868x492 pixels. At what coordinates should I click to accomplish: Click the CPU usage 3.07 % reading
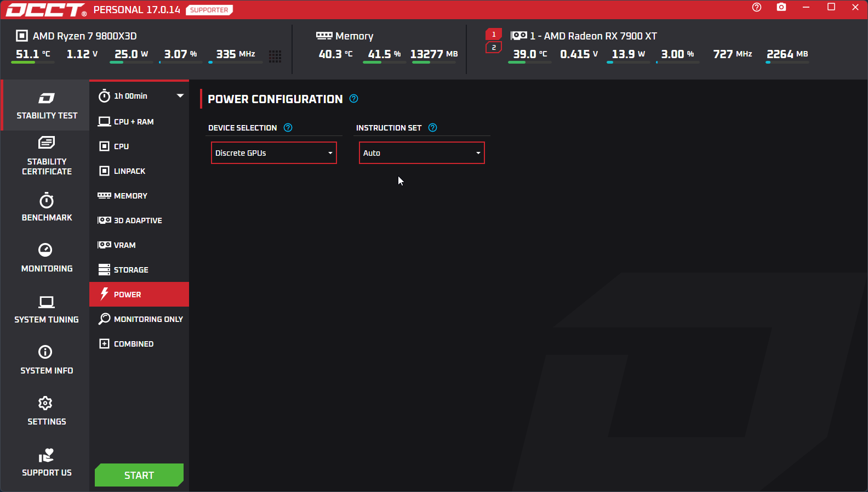[x=181, y=54]
